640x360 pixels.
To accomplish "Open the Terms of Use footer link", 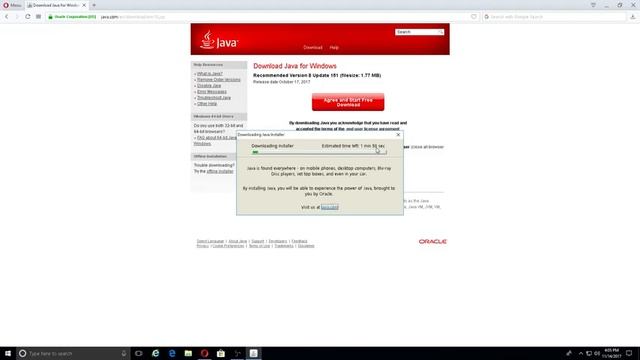I will (259, 246).
